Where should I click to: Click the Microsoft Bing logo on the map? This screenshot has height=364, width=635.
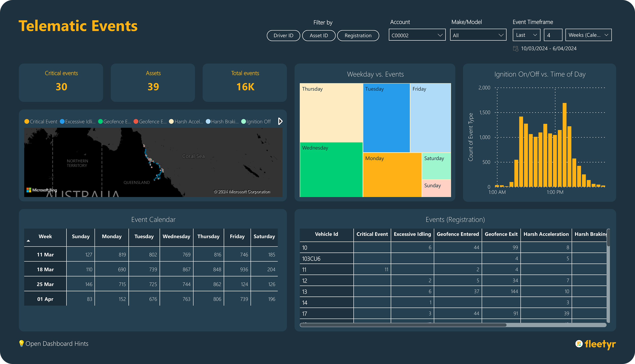(x=42, y=190)
